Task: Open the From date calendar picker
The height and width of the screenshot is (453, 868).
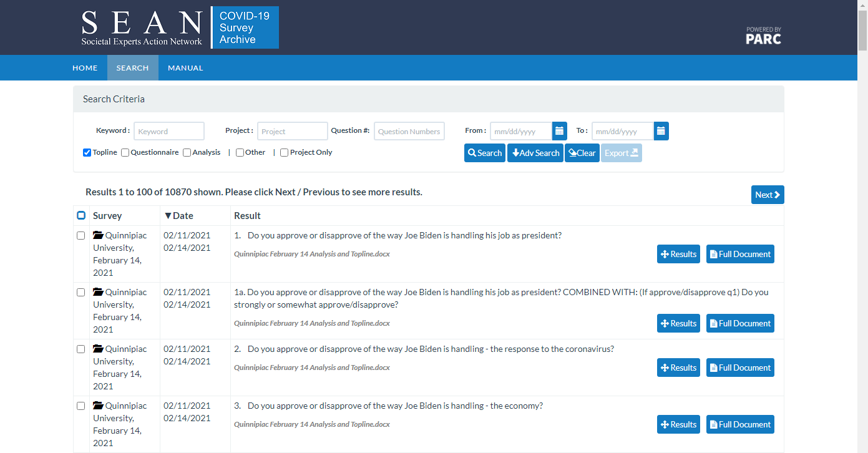Action: [x=560, y=131]
